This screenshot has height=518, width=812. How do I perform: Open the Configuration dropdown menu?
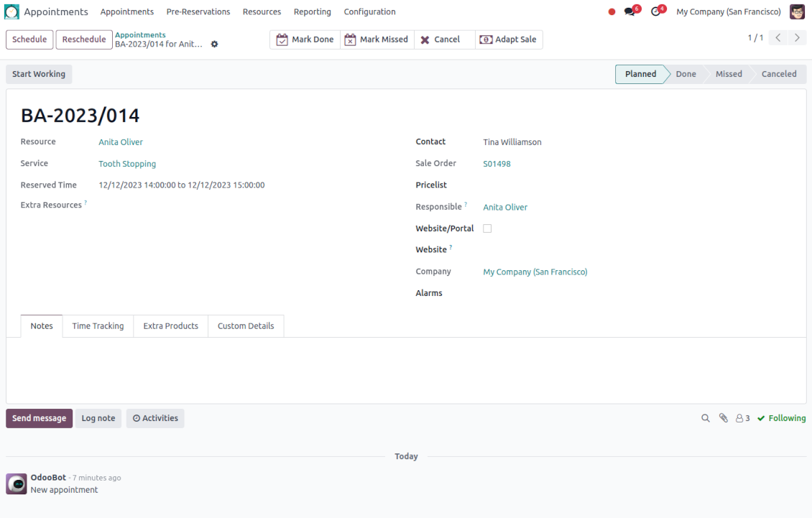click(x=369, y=12)
